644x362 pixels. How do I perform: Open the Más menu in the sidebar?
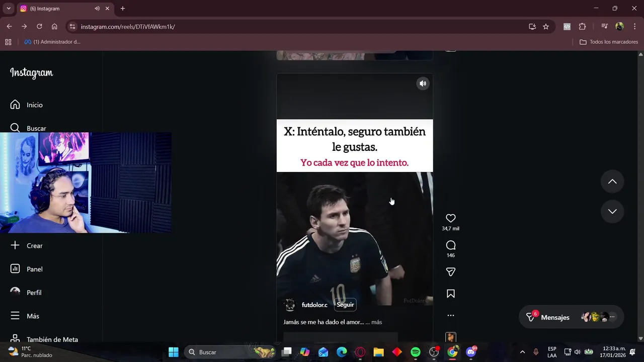point(25,316)
